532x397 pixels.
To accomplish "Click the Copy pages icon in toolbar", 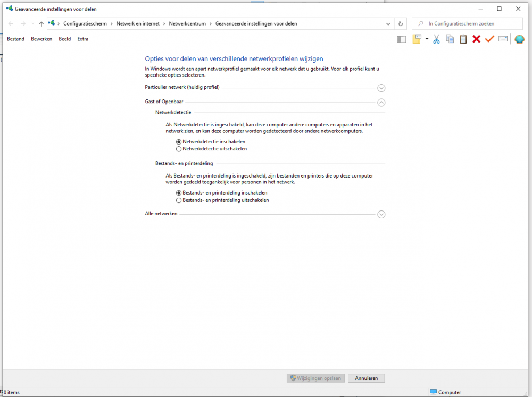I will click(450, 39).
